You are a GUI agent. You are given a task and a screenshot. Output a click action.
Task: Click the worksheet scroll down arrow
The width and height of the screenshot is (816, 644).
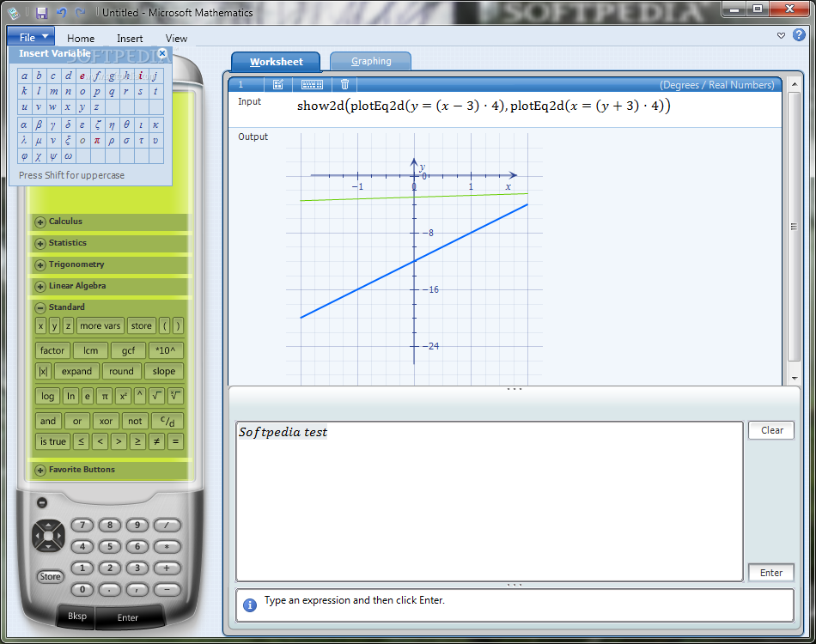coord(795,378)
